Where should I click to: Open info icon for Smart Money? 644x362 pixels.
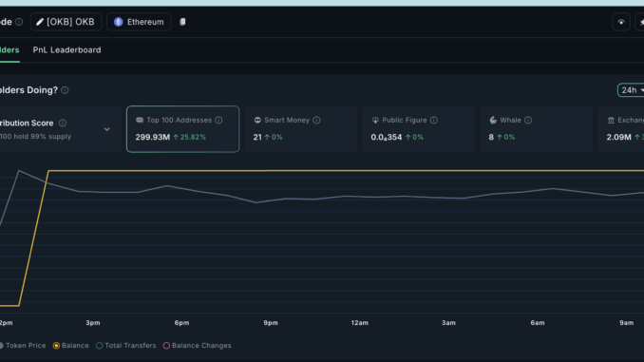pyautogui.click(x=316, y=120)
